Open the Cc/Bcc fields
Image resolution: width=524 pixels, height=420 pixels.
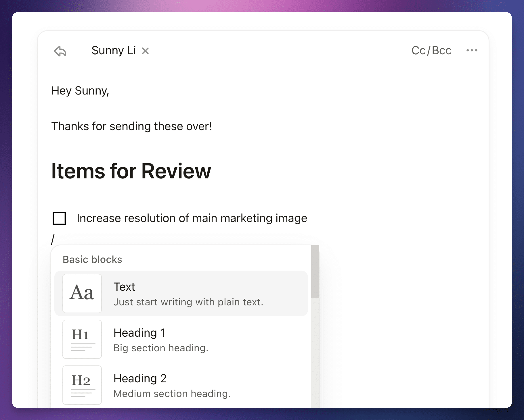tap(431, 51)
